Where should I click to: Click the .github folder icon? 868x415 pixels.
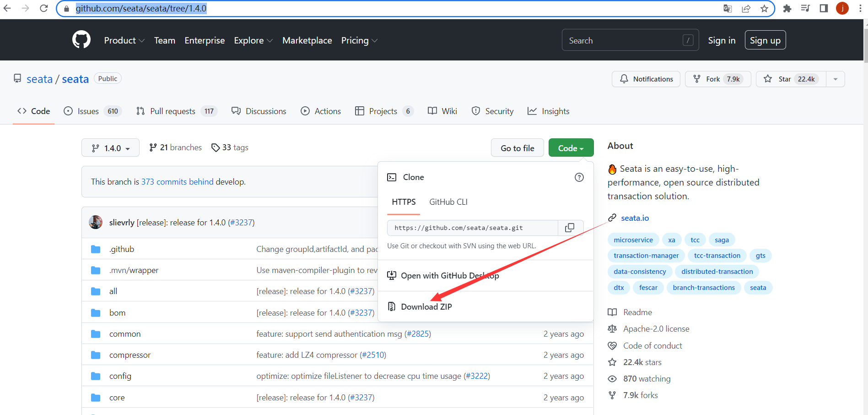(x=96, y=249)
